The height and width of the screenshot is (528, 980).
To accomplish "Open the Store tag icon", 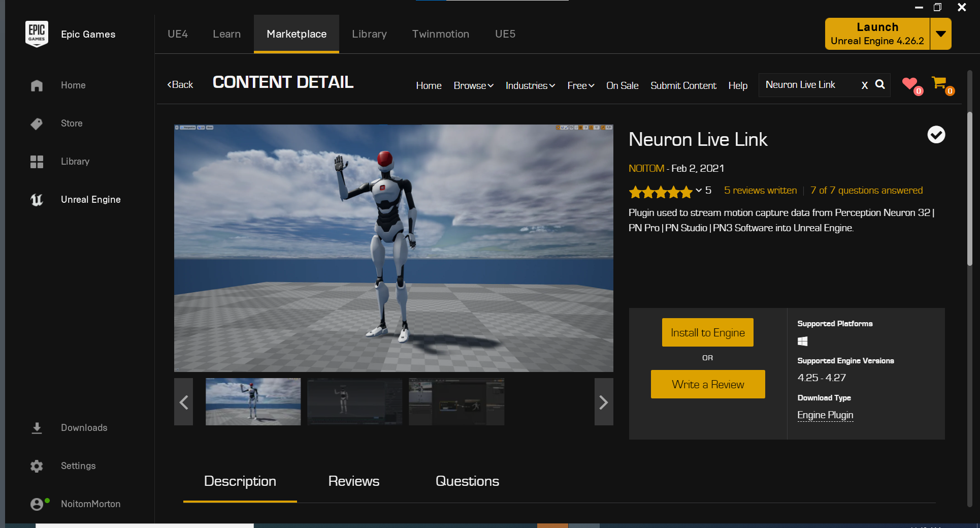I will click(37, 123).
